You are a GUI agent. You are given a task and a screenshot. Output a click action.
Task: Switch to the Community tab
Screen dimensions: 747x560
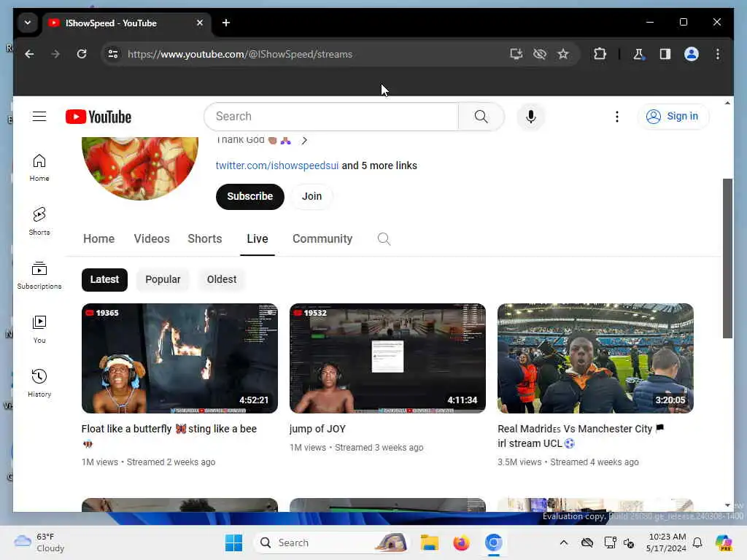pos(322,238)
